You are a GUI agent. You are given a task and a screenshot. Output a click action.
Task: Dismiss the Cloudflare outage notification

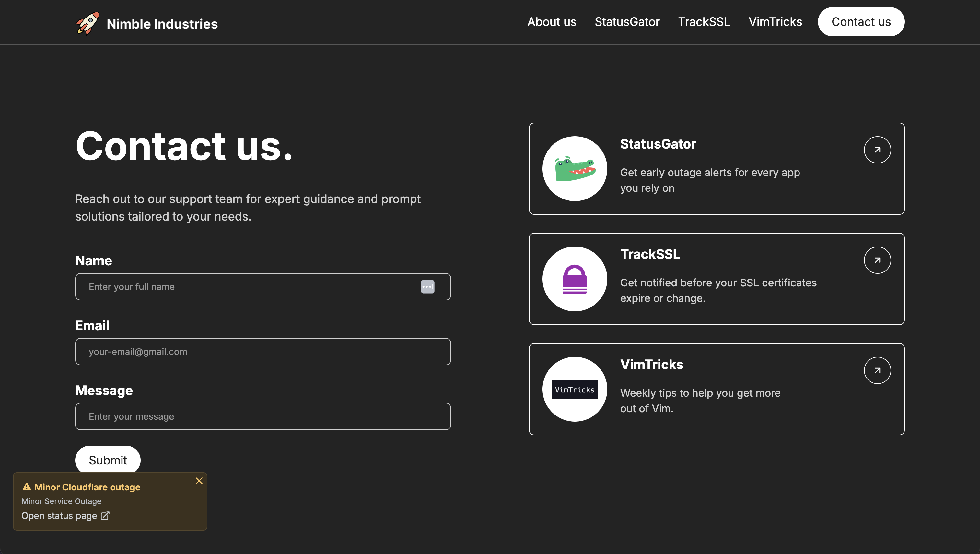(x=199, y=481)
